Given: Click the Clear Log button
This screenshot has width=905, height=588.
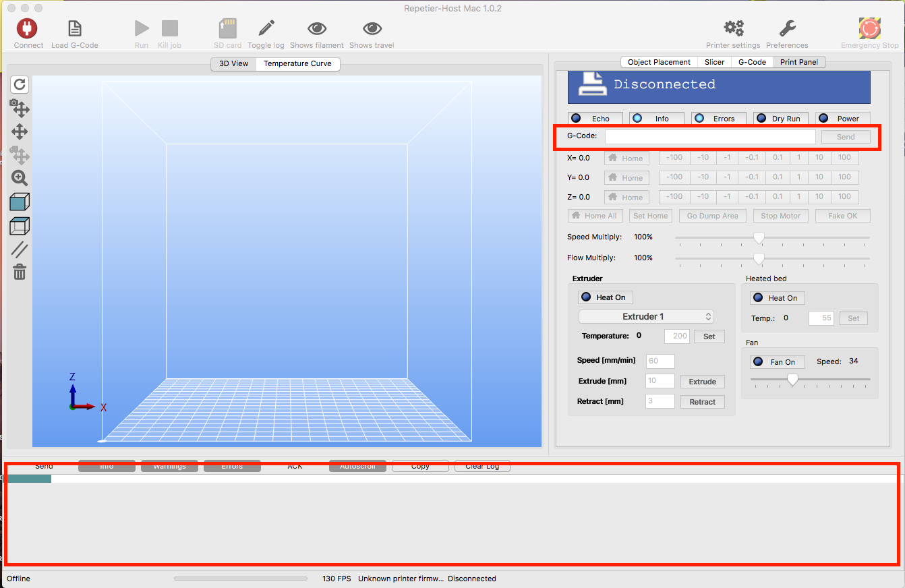Looking at the screenshot, I should pyautogui.click(x=482, y=466).
